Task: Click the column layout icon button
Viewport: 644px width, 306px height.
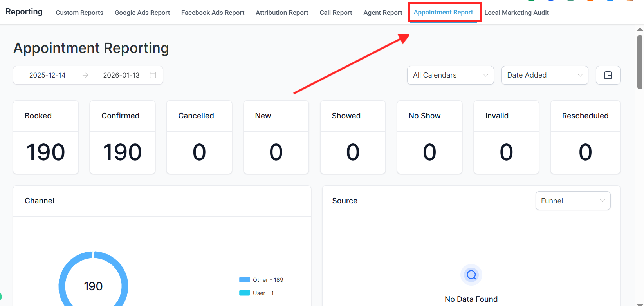Action: [x=608, y=75]
